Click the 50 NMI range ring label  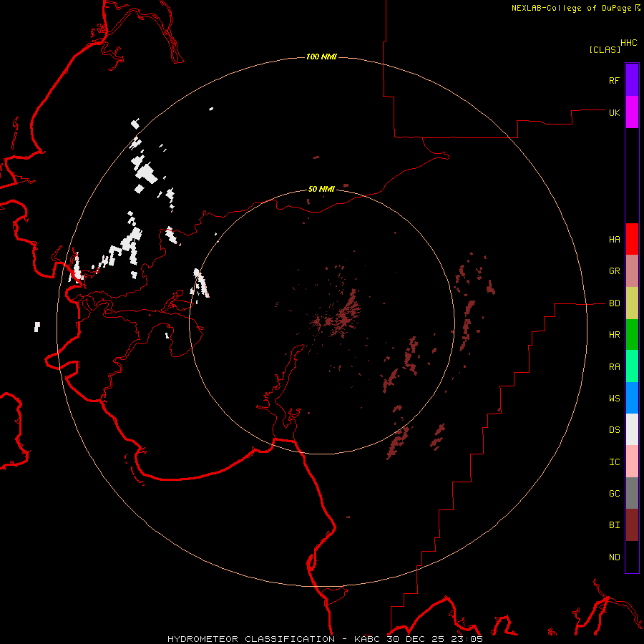(x=321, y=189)
